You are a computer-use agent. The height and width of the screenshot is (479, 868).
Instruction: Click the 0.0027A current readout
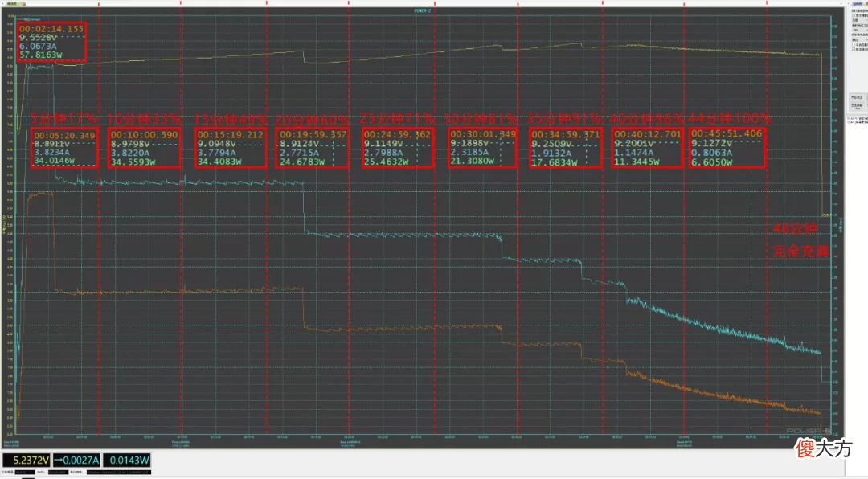point(76,461)
